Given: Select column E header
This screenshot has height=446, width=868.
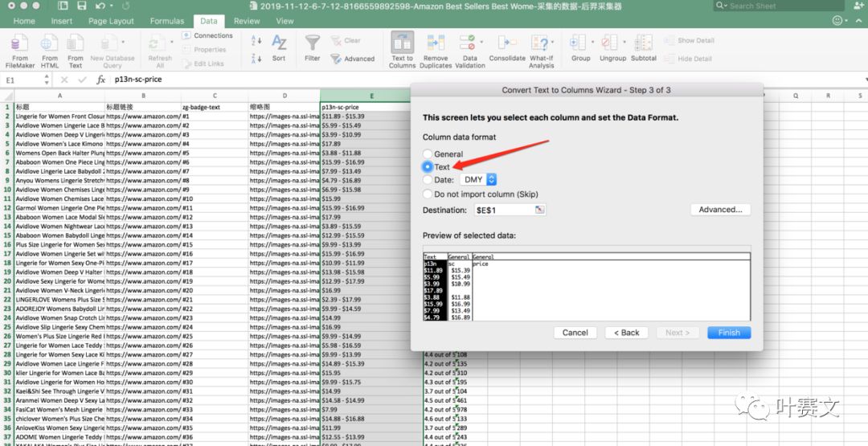Looking at the screenshot, I should click(x=371, y=96).
